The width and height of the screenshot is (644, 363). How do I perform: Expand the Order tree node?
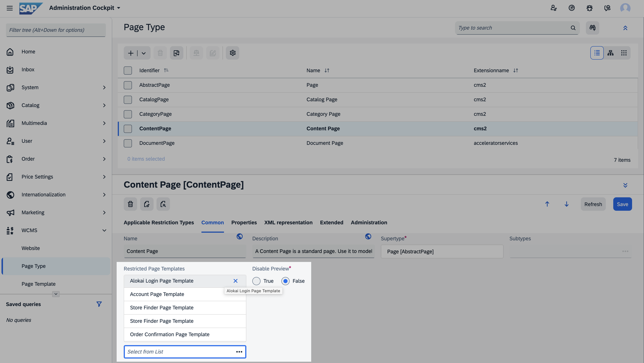[104, 159]
